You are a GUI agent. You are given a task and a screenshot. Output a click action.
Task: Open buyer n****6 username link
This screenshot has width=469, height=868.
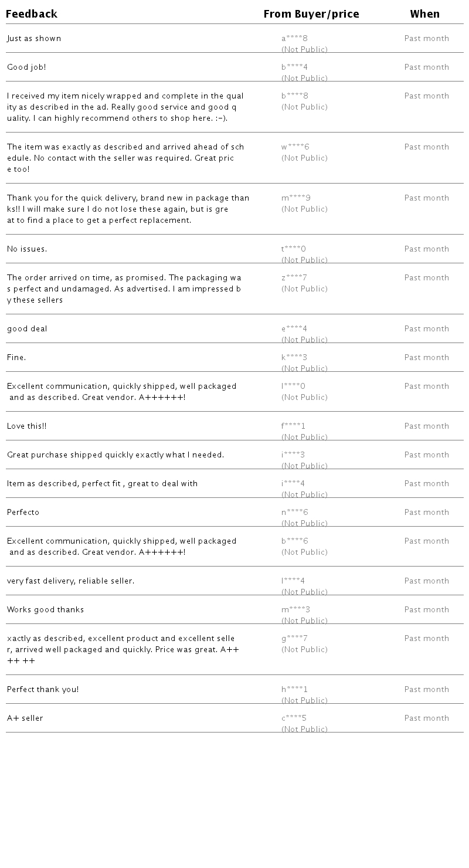click(294, 513)
